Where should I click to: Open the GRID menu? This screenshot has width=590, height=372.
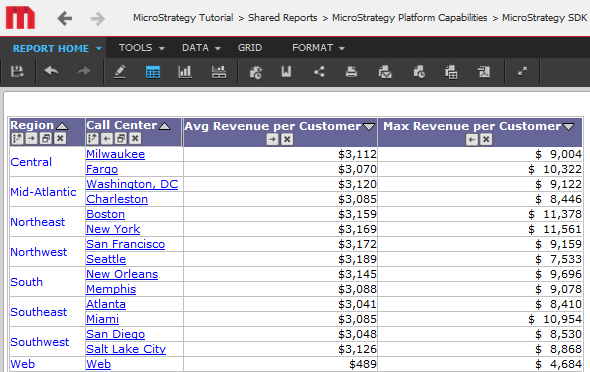point(250,48)
